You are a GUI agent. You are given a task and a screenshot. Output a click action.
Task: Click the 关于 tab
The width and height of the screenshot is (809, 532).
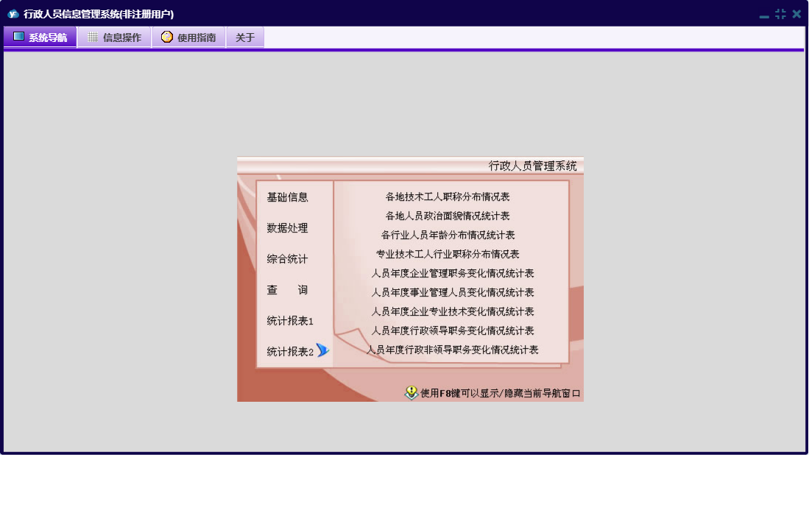tap(245, 38)
